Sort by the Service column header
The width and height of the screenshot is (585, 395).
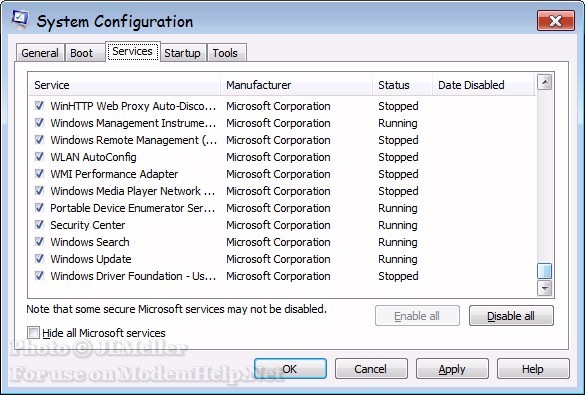click(x=125, y=85)
